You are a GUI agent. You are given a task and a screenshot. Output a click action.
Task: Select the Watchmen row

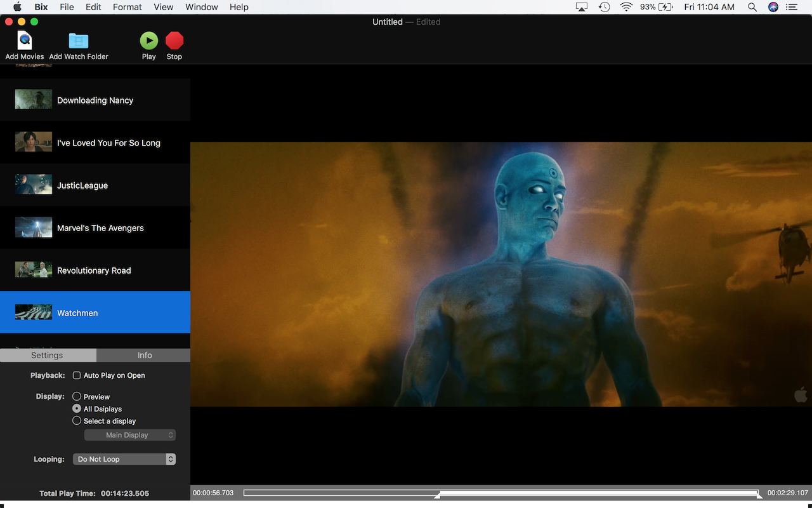(x=95, y=312)
